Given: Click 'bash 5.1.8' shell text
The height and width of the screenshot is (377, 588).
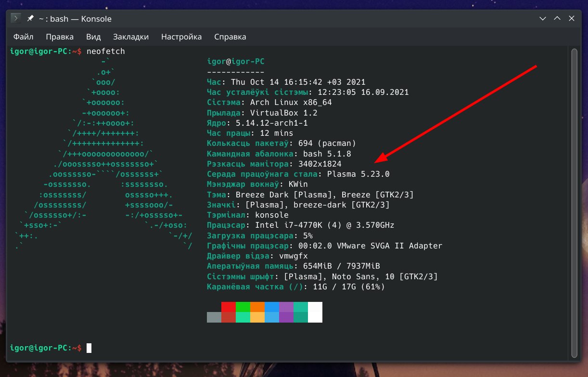Looking at the screenshot, I should point(327,154).
